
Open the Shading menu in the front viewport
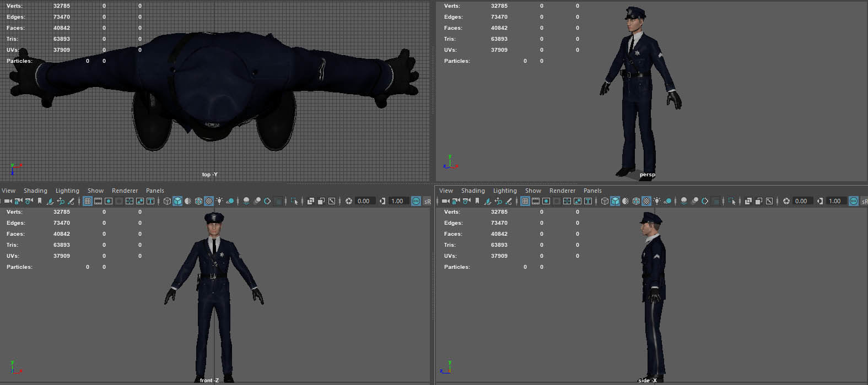pos(35,191)
